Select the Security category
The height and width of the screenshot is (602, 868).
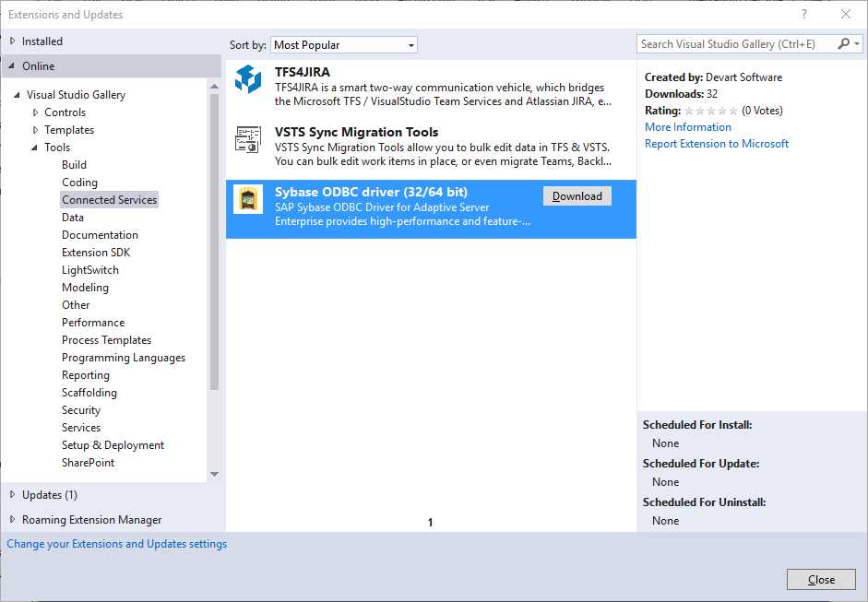(x=81, y=409)
